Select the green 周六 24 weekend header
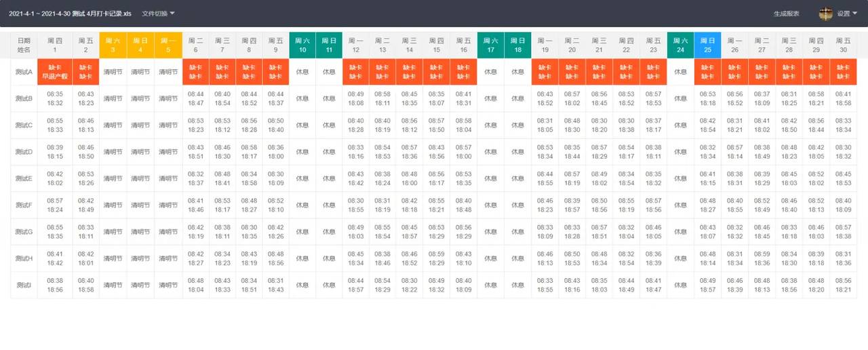 [x=680, y=45]
